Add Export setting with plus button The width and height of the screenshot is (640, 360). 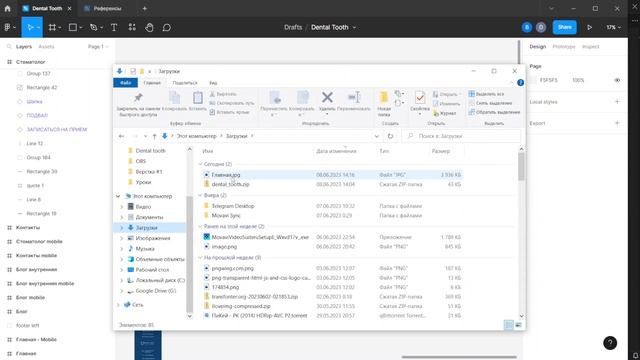click(x=617, y=123)
